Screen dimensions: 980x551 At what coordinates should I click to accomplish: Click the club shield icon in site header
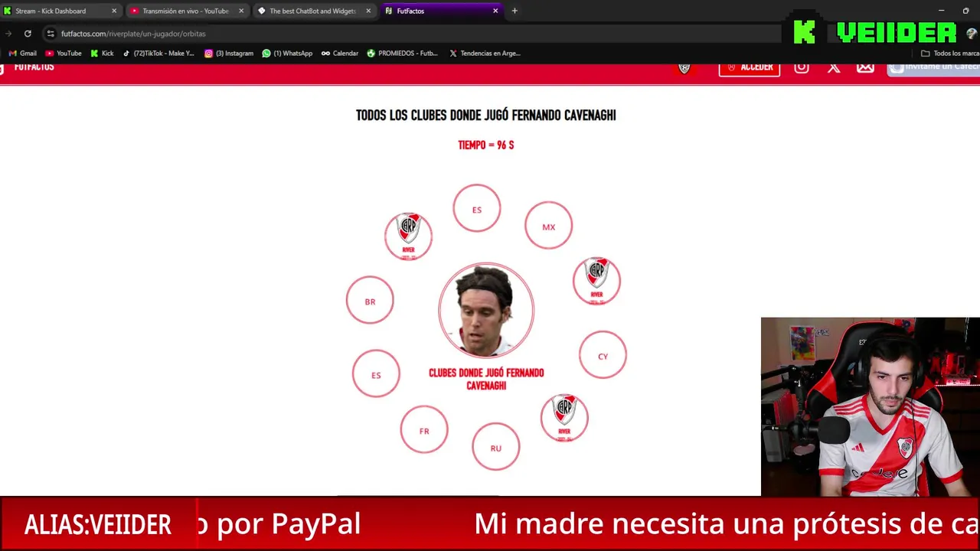click(684, 67)
